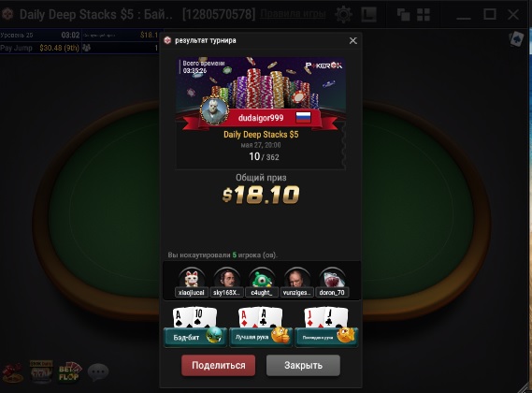This screenshot has width=532, height=393.
Task: Click the red dice chips icon
Action: point(13,372)
